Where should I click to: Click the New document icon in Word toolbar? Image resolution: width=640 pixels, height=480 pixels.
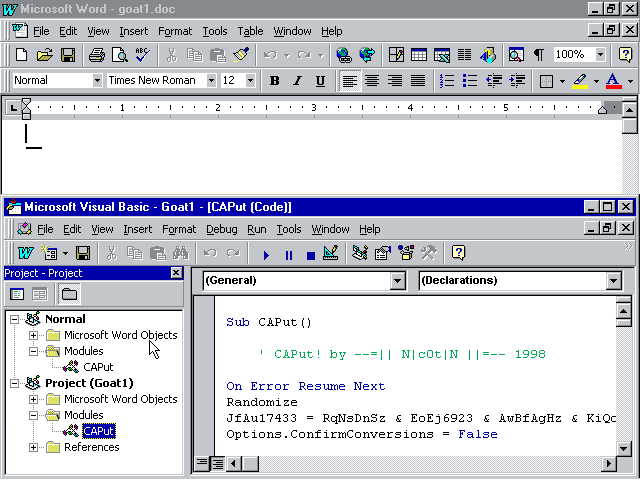(x=21, y=55)
